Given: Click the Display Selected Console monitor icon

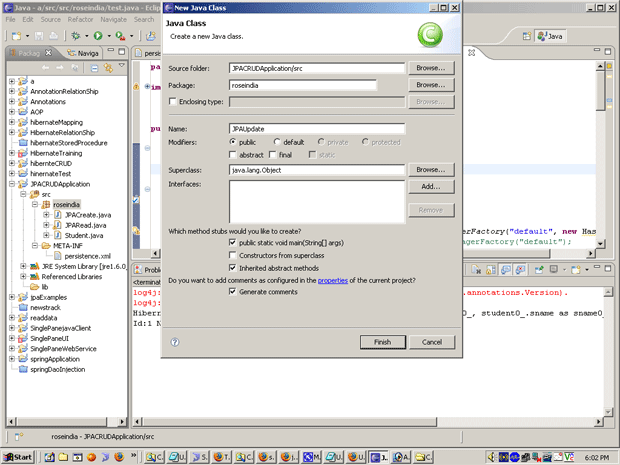Looking at the screenshot, I should click(554, 270).
